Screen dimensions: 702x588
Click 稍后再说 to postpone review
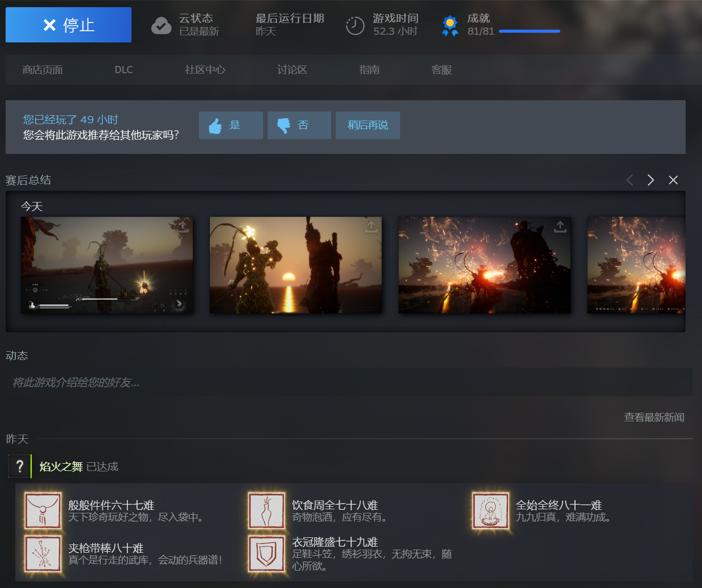(368, 125)
